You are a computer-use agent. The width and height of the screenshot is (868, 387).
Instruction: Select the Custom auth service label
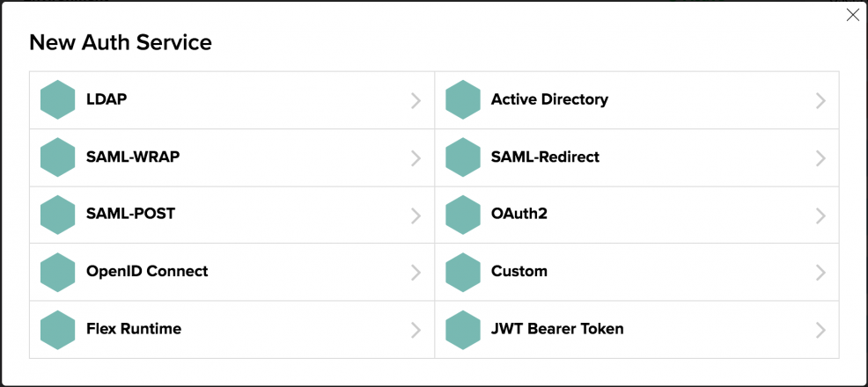(519, 272)
